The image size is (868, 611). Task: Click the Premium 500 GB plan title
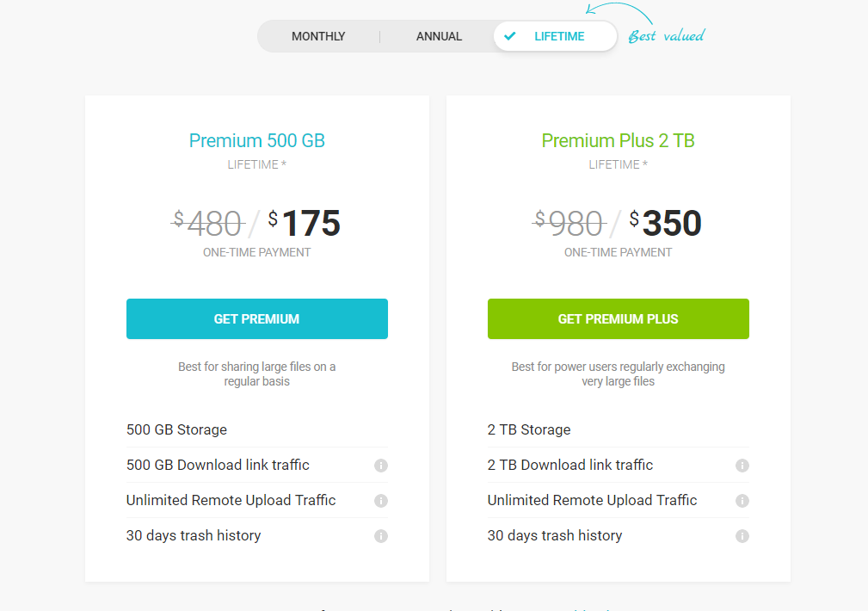tap(257, 141)
